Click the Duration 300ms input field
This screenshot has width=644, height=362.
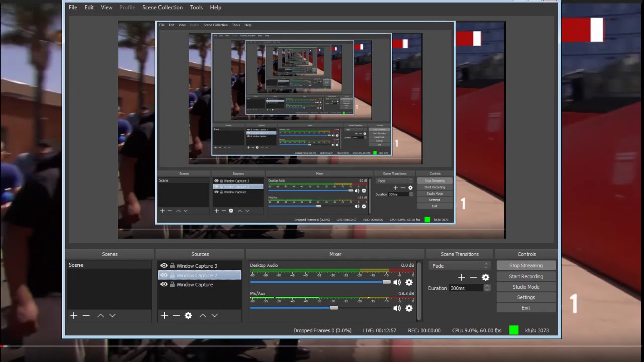tap(466, 288)
